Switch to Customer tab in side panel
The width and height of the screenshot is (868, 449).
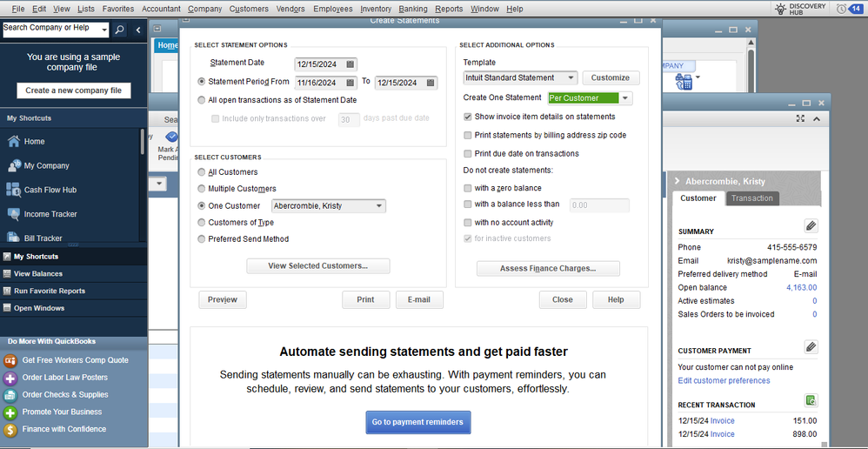click(698, 198)
